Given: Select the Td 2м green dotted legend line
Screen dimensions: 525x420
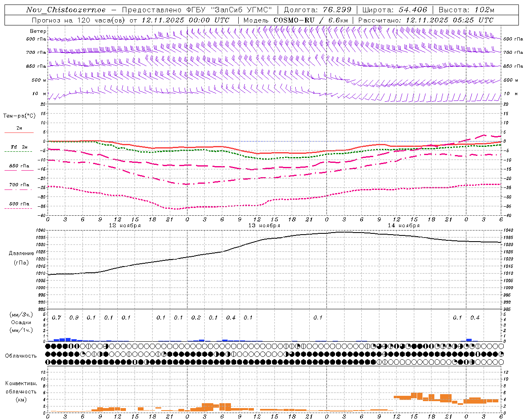Looking at the screenshot, I should click(18, 151).
